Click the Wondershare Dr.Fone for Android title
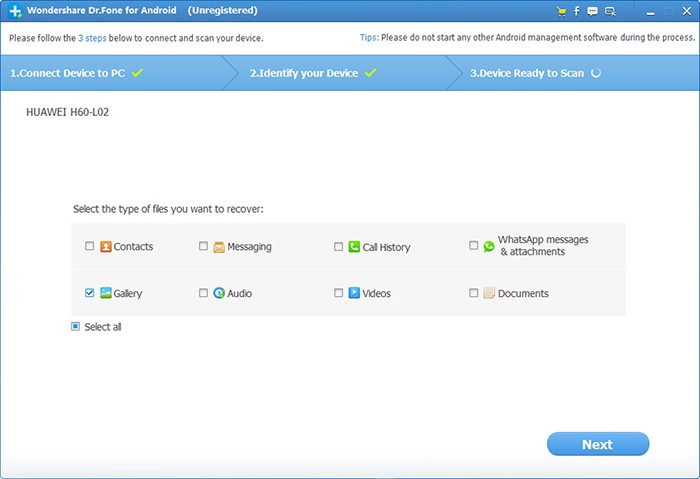Viewport: 700px width, 479px height. pos(101,10)
